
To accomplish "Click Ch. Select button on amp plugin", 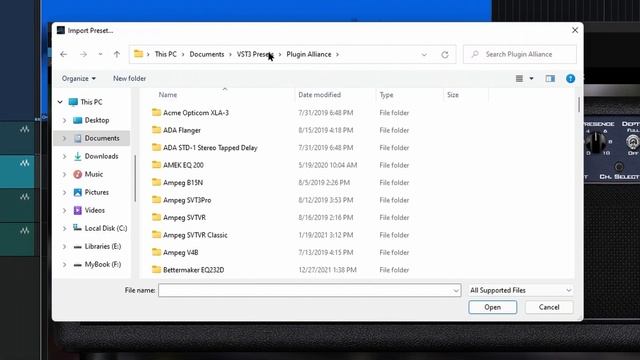I will coord(619,167).
